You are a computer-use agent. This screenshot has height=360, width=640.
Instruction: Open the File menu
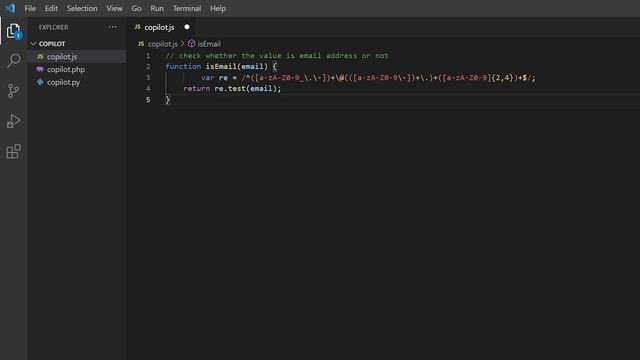[x=30, y=8]
